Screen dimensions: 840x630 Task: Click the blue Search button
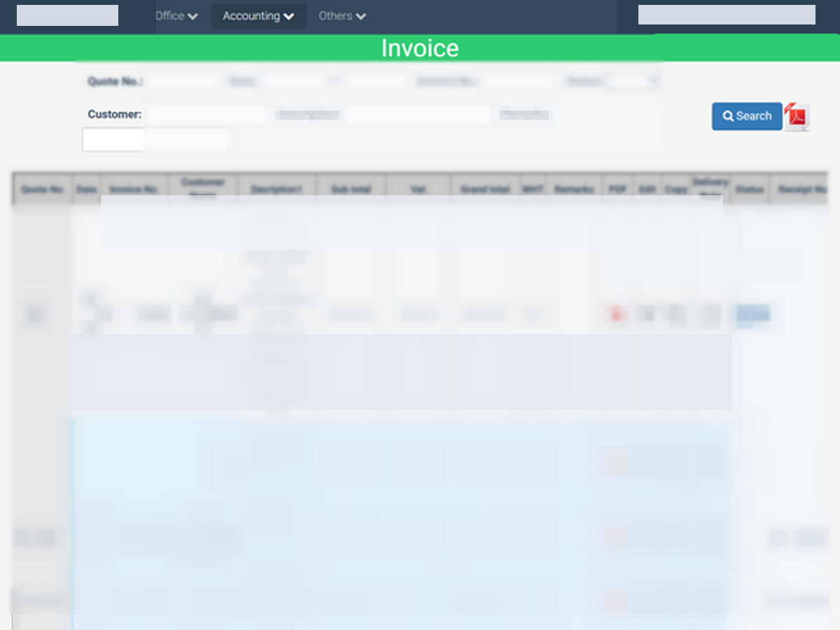(747, 116)
